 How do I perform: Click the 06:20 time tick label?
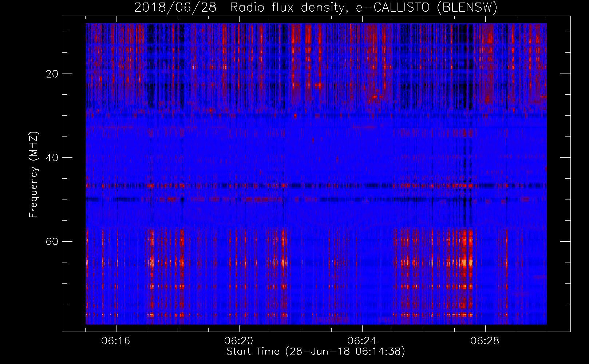(239, 341)
